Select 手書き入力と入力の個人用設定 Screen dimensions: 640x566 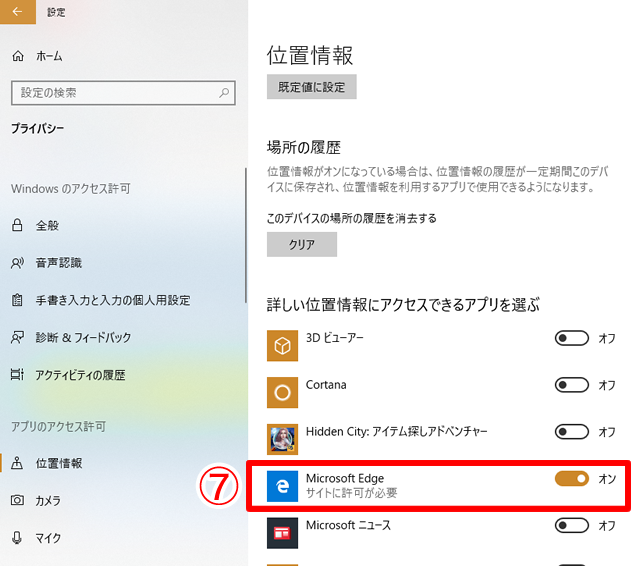point(113,300)
